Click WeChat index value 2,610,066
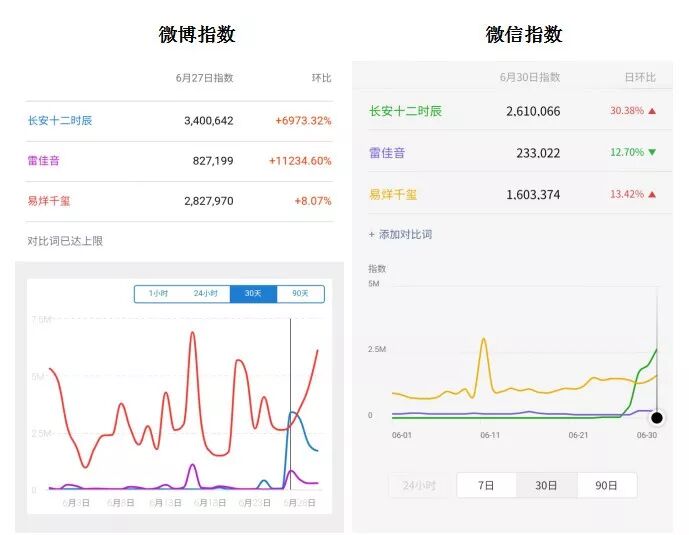This screenshot has width=689, height=535. [533, 111]
